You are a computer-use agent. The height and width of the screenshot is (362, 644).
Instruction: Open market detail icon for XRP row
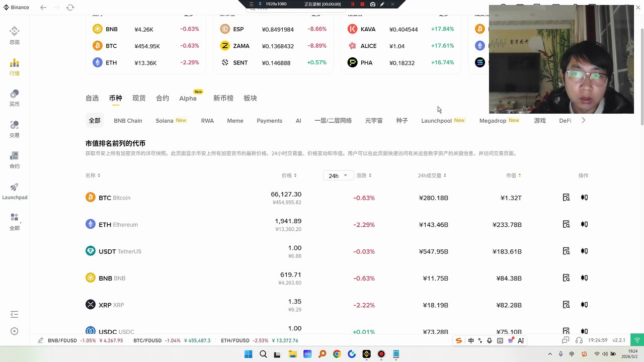click(x=566, y=304)
